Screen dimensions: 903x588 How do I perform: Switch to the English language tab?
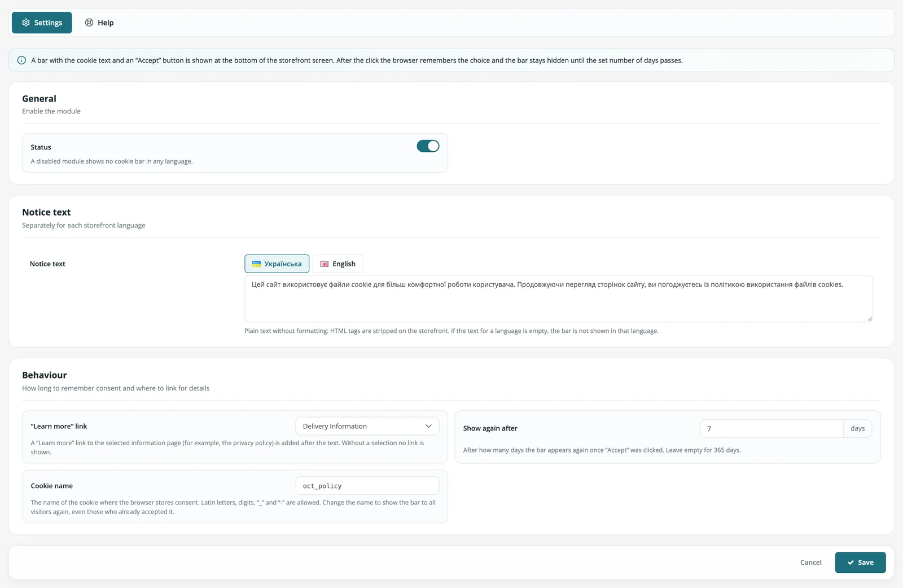pos(337,264)
